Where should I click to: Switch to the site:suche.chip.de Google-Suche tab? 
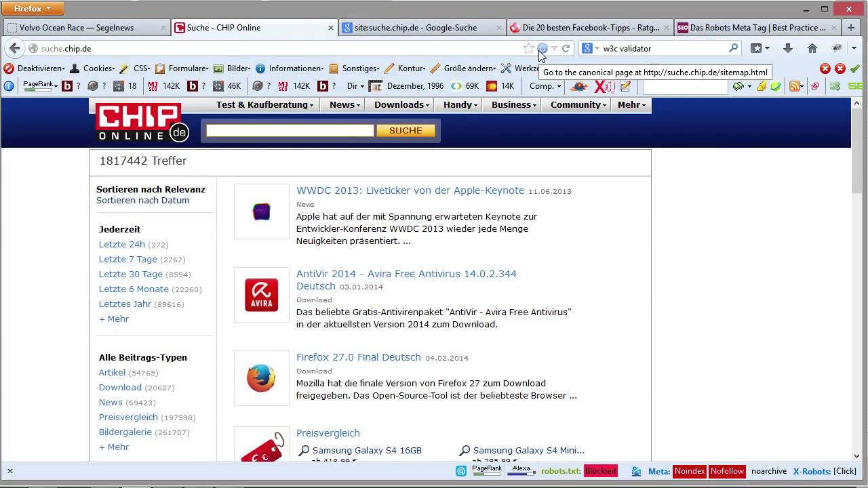422,28
